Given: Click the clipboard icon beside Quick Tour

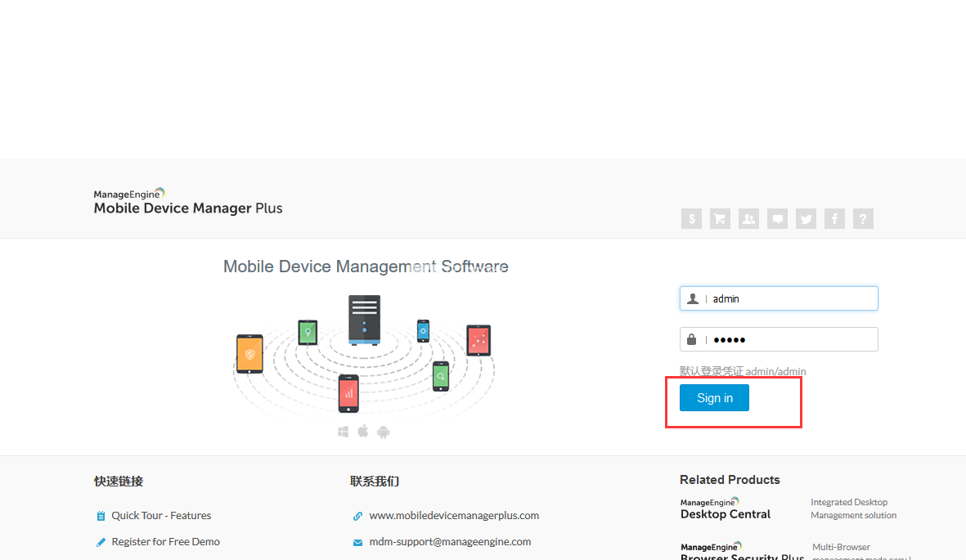Looking at the screenshot, I should tap(101, 516).
